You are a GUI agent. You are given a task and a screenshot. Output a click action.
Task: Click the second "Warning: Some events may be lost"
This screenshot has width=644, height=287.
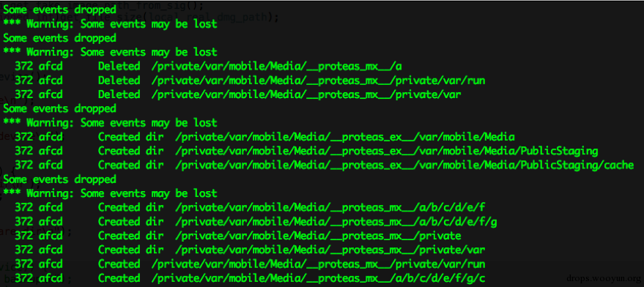(110, 52)
